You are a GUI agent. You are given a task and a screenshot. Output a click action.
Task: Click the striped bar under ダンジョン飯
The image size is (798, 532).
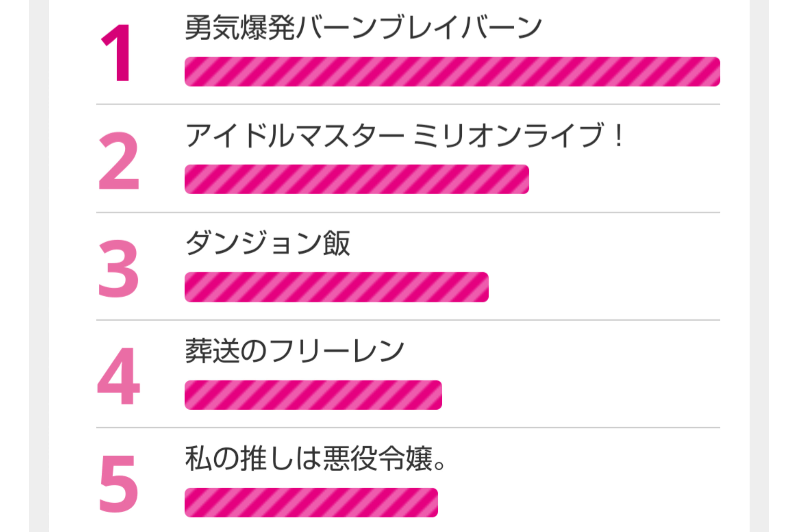coord(337,287)
